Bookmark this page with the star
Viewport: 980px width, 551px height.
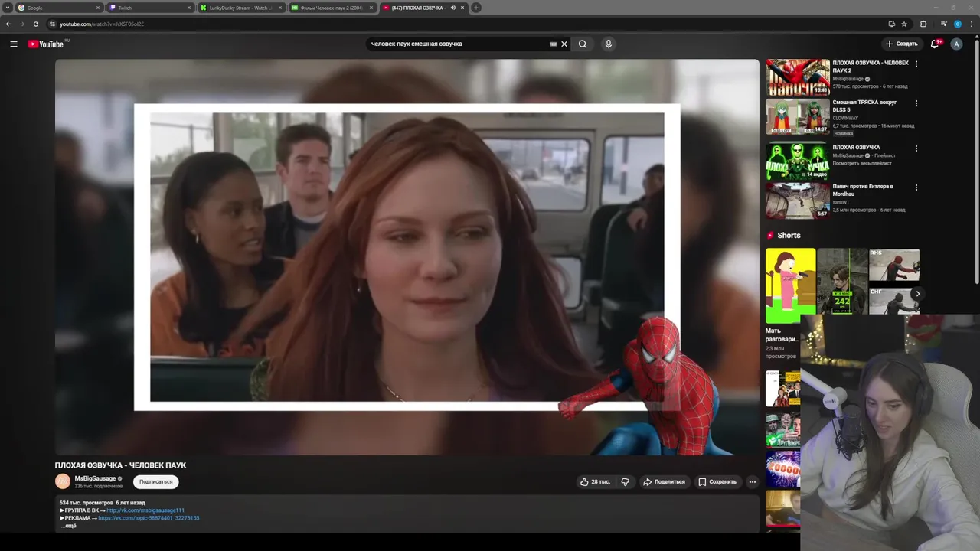point(904,24)
